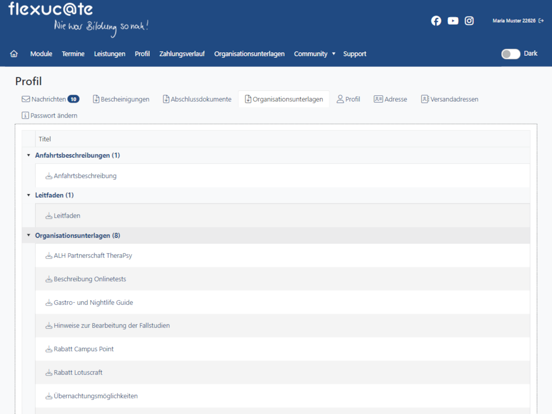The height and width of the screenshot is (414, 552).
Task: Click the Maria Muster user name
Action: tap(514, 21)
